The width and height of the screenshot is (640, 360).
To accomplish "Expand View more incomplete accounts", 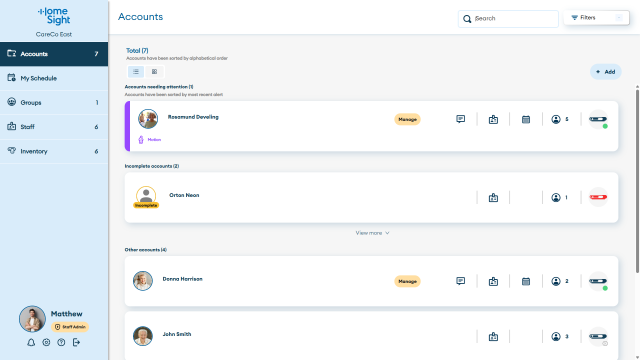I will pyautogui.click(x=372, y=233).
